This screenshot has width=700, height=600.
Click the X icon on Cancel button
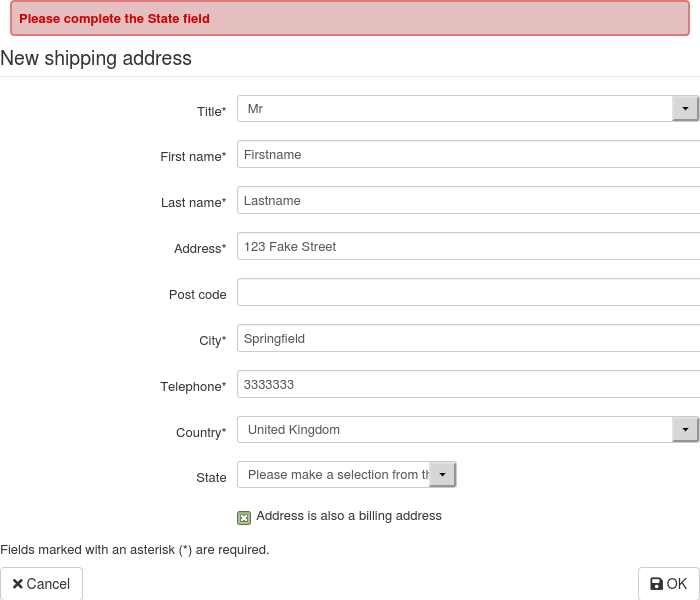tap(18, 584)
